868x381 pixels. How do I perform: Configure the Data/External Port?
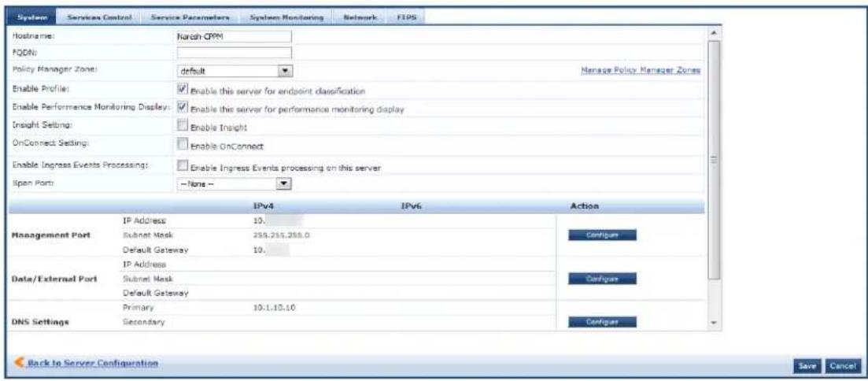pyautogui.click(x=602, y=279)
